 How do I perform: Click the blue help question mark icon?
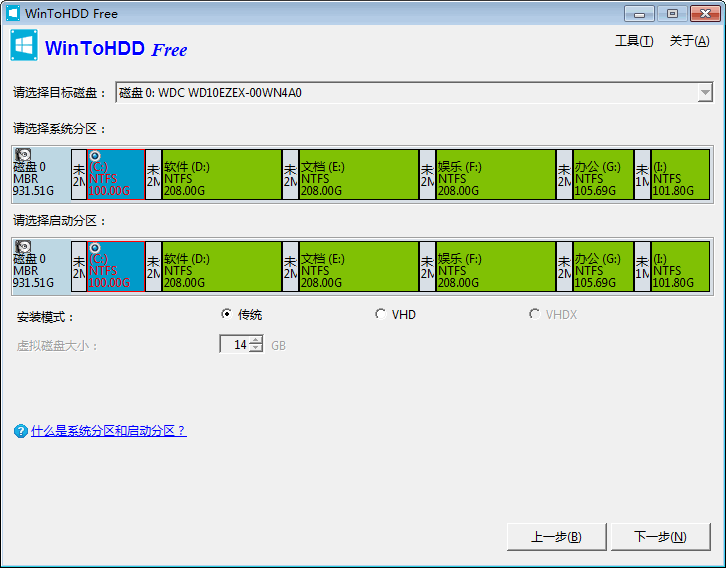(20, 431)
